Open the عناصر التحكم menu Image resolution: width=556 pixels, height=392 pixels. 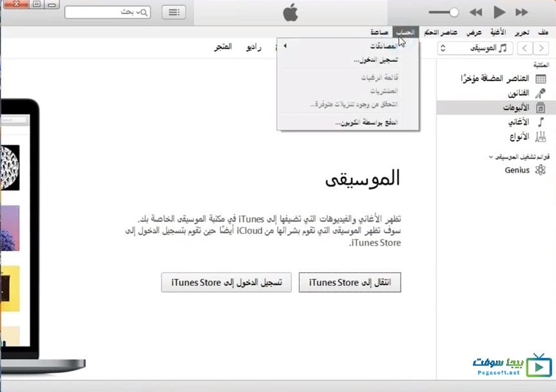(x=441, y=32)
